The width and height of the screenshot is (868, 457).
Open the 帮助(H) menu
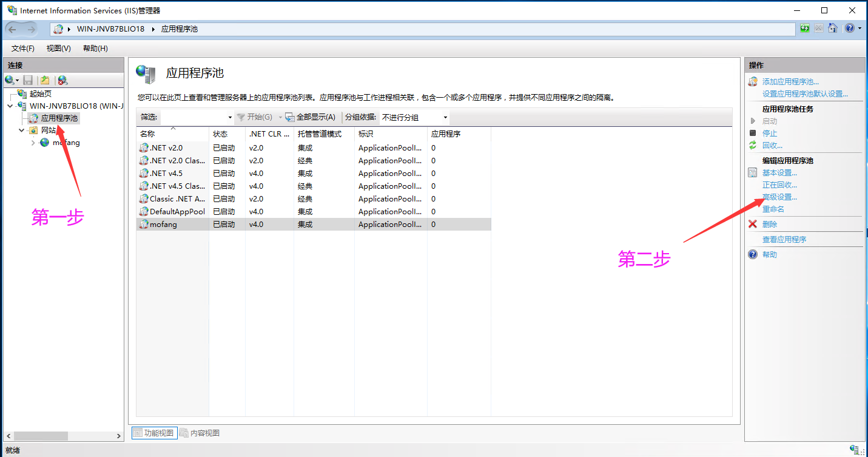[95, 49]
